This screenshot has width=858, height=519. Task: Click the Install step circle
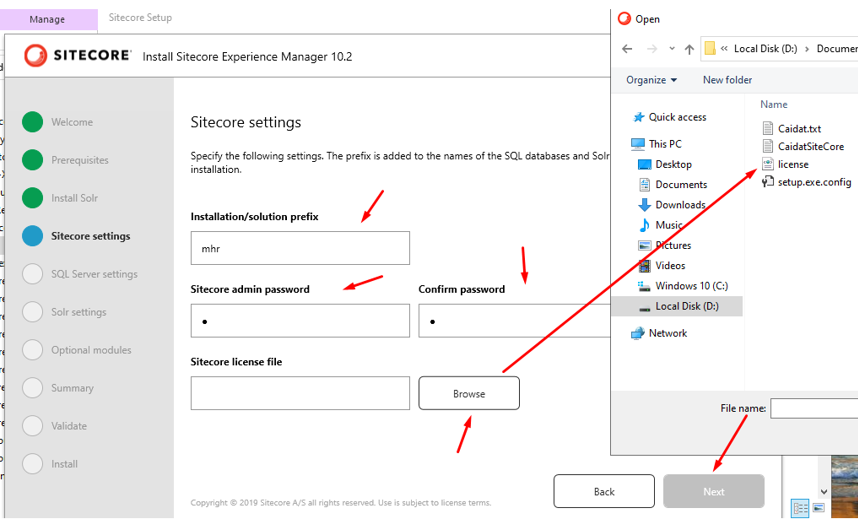(x=32, y=464)
